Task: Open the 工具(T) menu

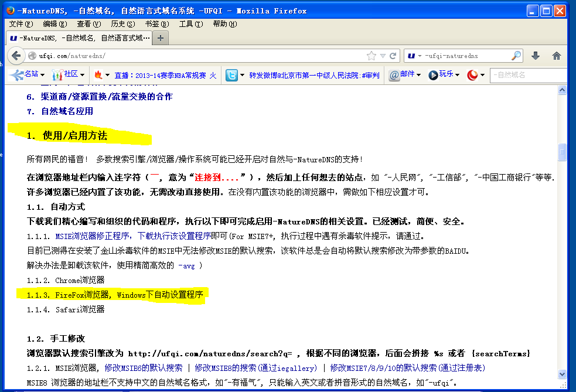Action: tap(190, 24)
